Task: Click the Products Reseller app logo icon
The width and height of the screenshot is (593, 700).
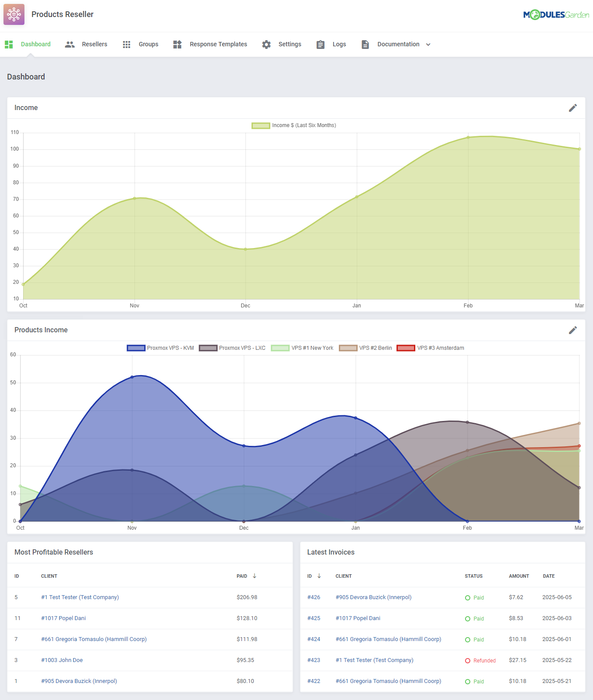Action: click(14, 14)
